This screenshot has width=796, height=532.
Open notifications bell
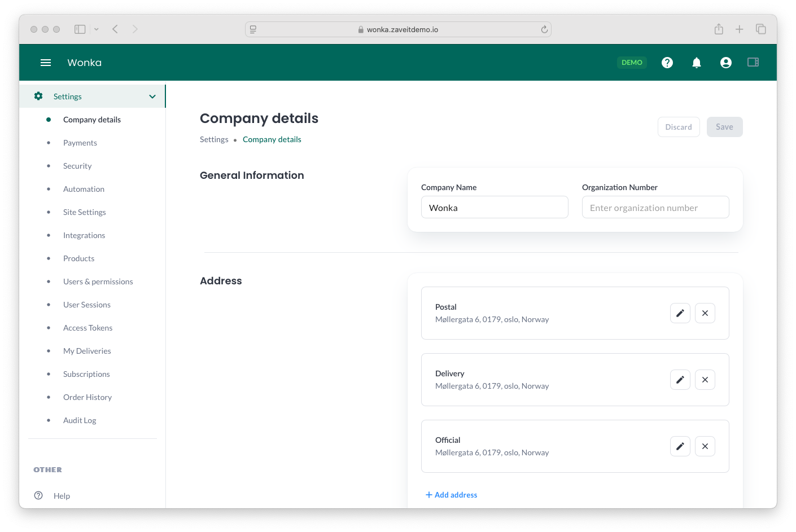click(x=697, y=63)
